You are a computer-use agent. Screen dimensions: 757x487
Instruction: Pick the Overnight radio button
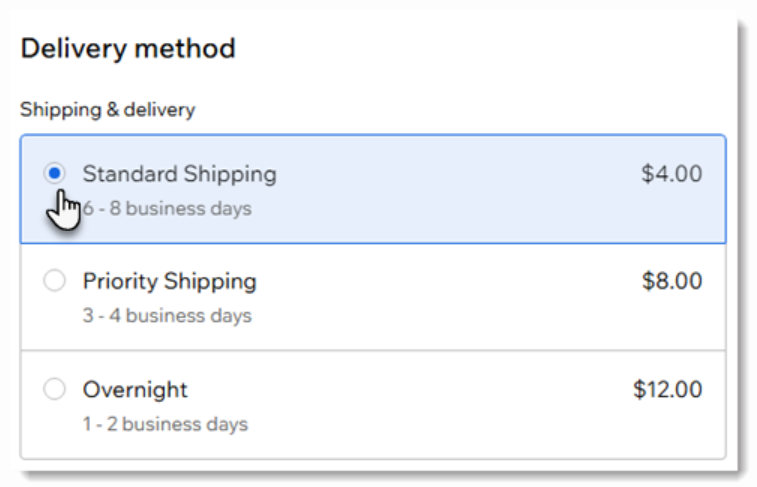point(55,389)
